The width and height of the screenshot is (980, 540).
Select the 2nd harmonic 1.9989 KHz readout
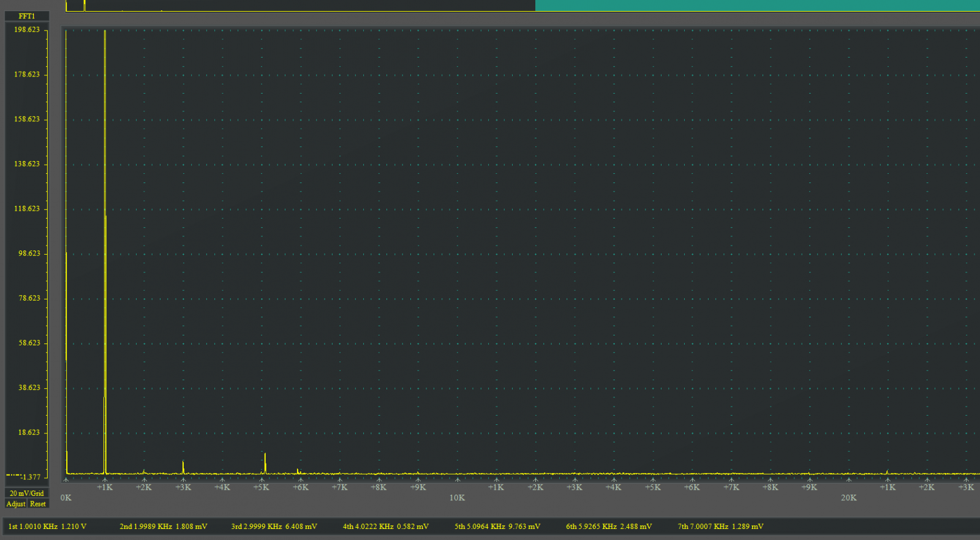click(x=164, y=527)
